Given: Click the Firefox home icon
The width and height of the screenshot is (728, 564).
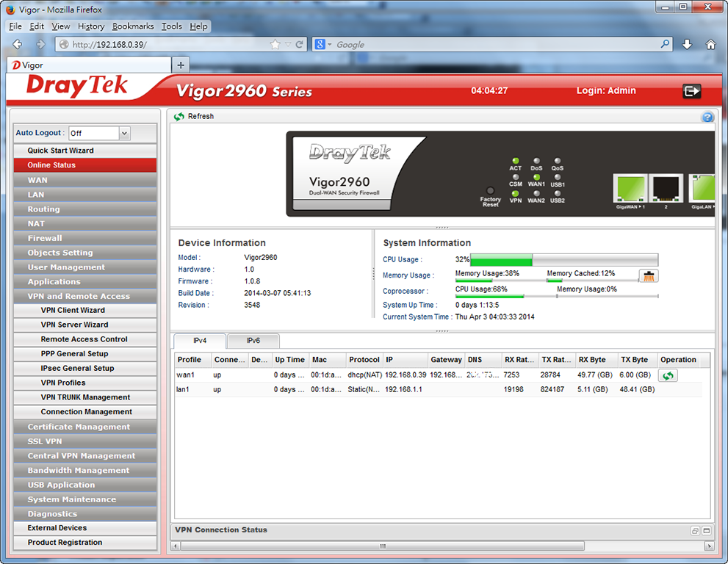Looking at the screenshot, I should click(710, 45).
